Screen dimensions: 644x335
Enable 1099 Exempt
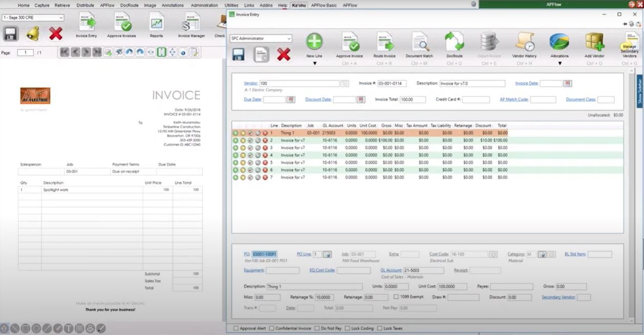click(397, 297)
